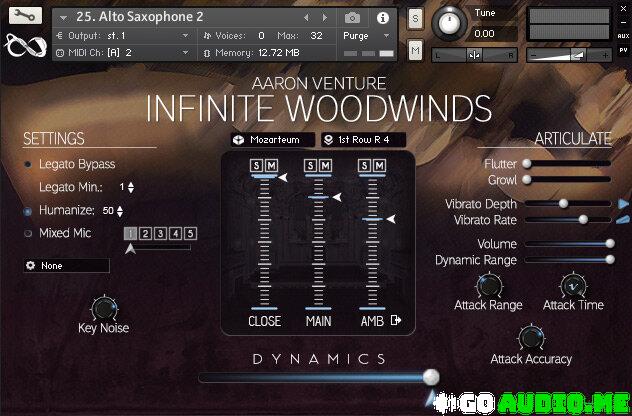Open the Mozarteum room dropdown
The width and height of the screenshot is (632, 416).
click(272, 140)
